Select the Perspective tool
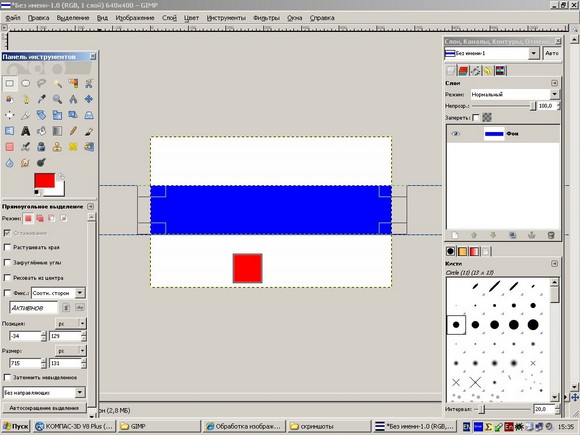The height and width of the screenshot is (435, 580). tap(89, 115)
